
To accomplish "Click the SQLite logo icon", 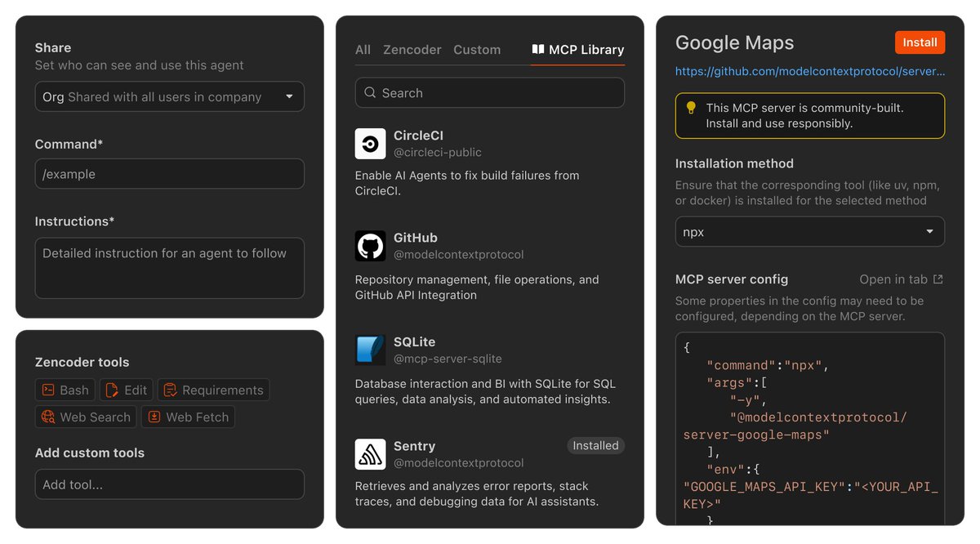I will point(370,350).
